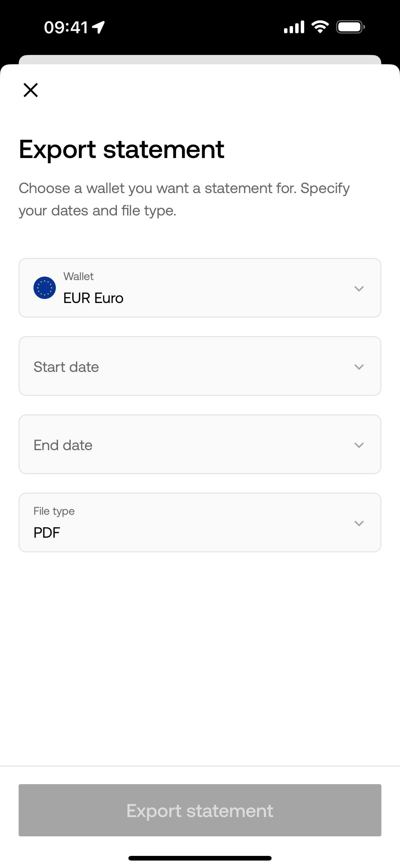400x868 pixels.
Task: Expand the Wallet dropdown chevron
Action: [x=359, y=288]
